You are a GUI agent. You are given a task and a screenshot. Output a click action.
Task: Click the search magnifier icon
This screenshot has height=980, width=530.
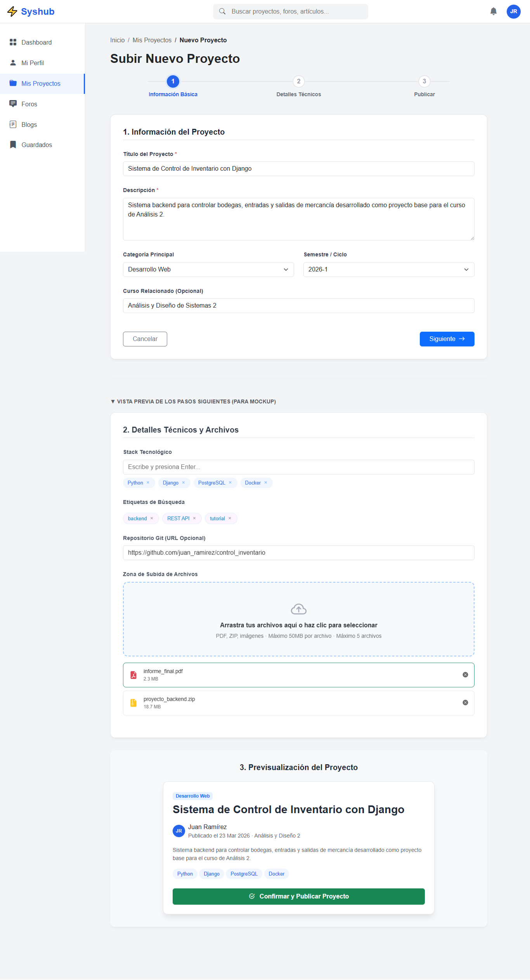point(222,12)
